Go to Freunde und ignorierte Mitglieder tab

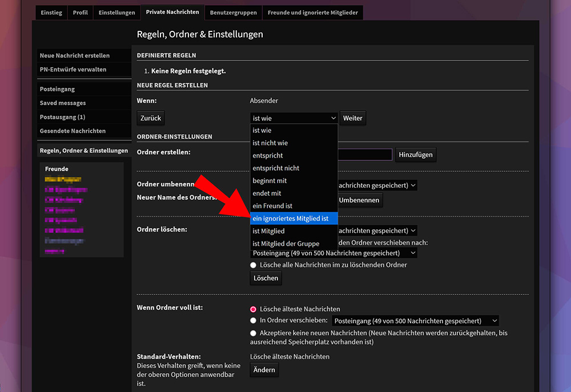[x=312, y=13]
